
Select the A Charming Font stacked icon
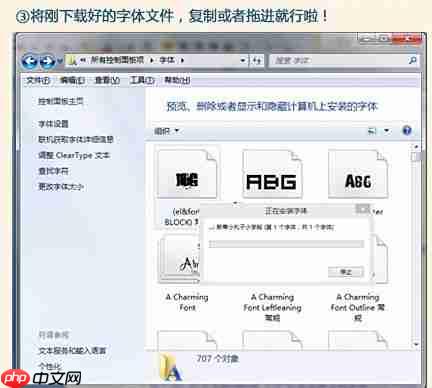[x=180, y=258]
